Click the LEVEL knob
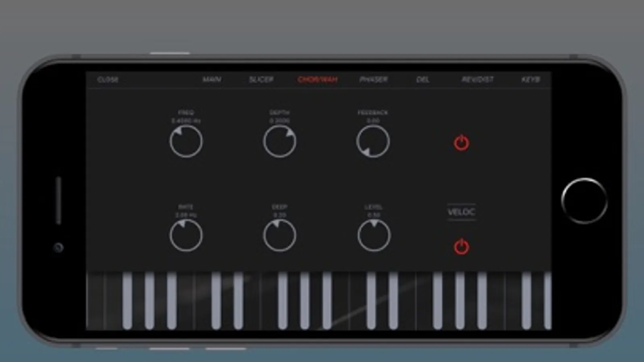The image size is (644, 362). [x=374, y=235]
